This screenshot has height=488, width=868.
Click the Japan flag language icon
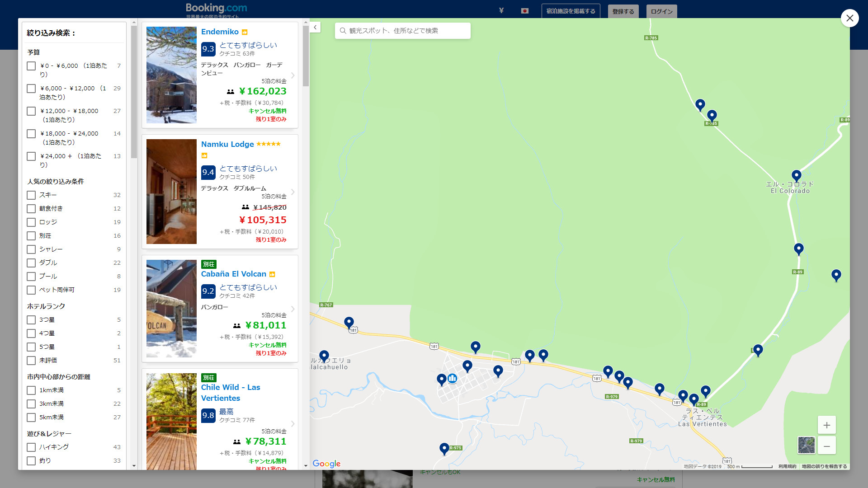(524, 11)
